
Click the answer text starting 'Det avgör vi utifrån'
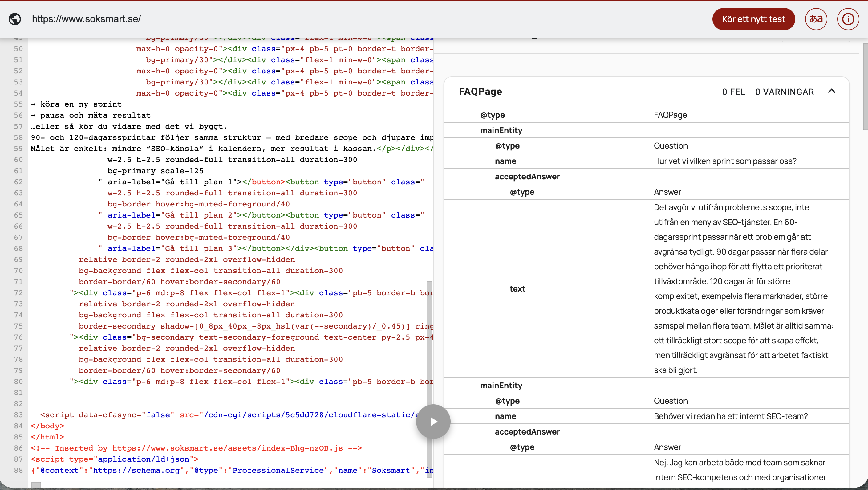tap(743, 288)
